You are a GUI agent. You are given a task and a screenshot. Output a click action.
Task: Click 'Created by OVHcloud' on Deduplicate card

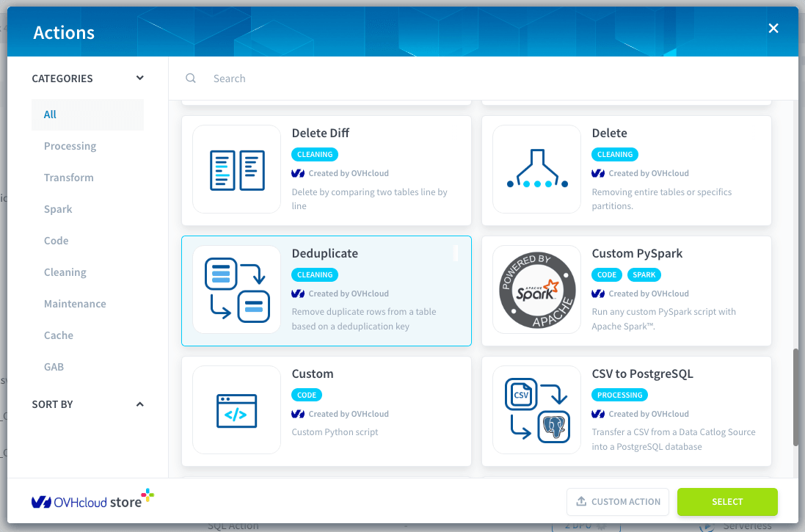[x=349, y=294]
